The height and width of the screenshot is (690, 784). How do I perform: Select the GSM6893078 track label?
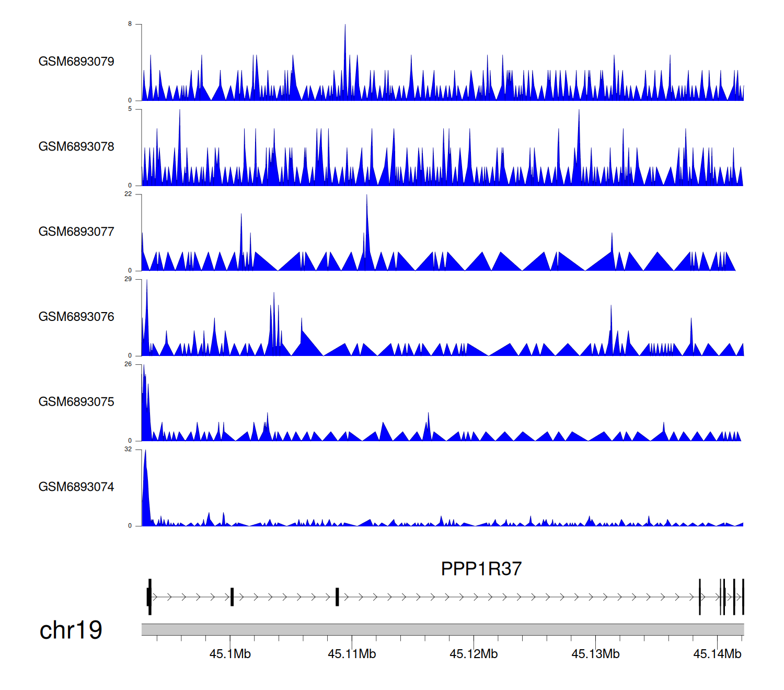click(x=76, y=147)
